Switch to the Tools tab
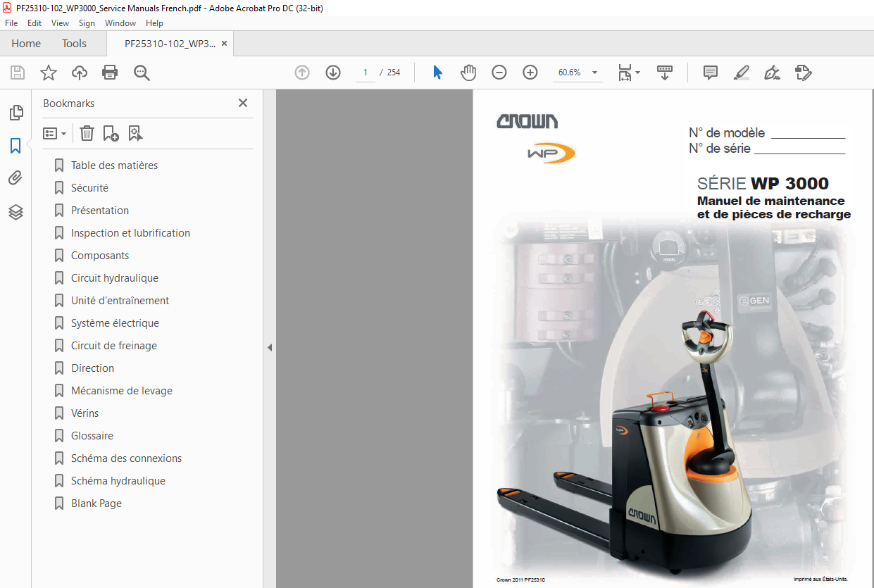This screenshot has height=588, width=874. coord(74,44)
